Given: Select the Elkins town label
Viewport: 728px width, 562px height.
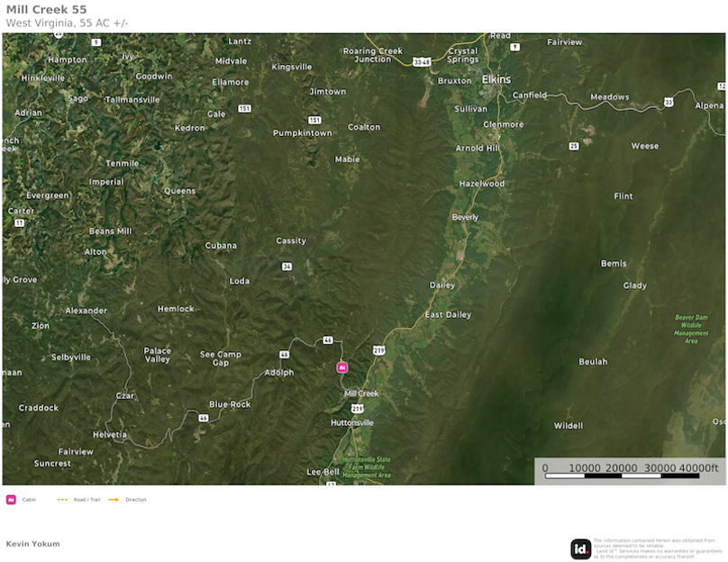Looking at the screenshot, I should (496, 79).
